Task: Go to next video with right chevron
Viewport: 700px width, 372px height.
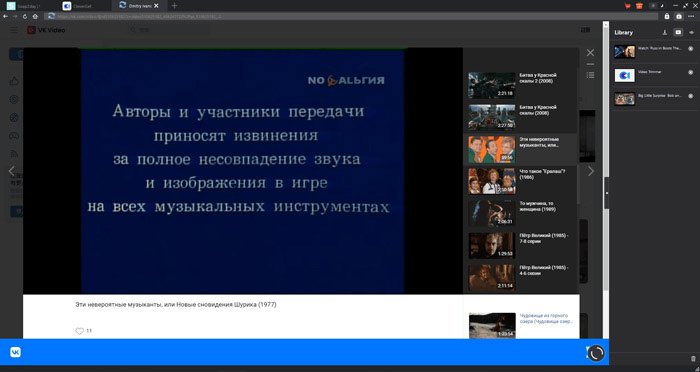Action: [x=591, y=171]
